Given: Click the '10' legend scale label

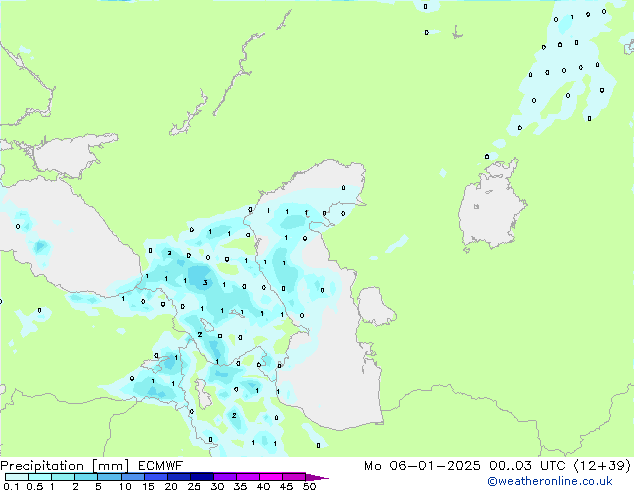Looking at the screenshot, I should (125, 486).
